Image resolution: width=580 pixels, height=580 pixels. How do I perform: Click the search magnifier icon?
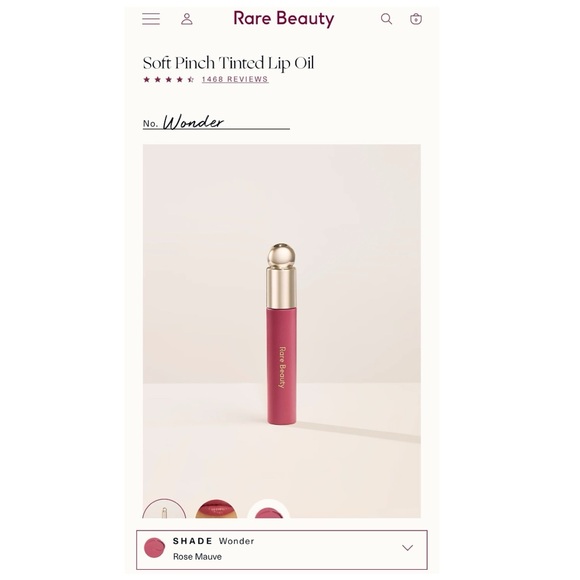tap(387, 19)
